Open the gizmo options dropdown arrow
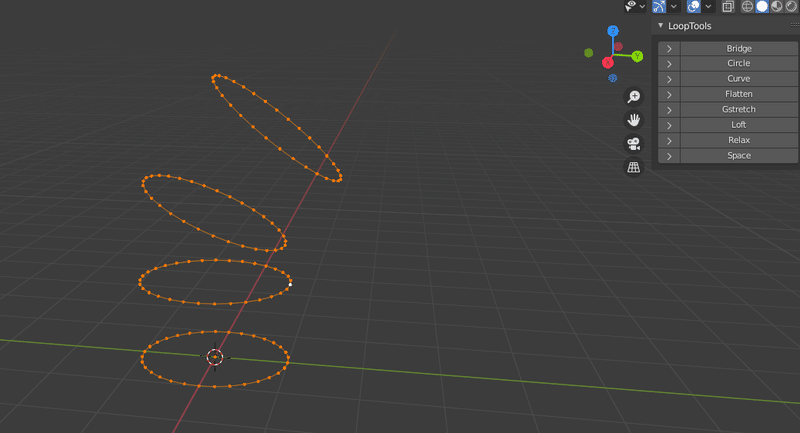Screen dimensions: 800x433 673,7
